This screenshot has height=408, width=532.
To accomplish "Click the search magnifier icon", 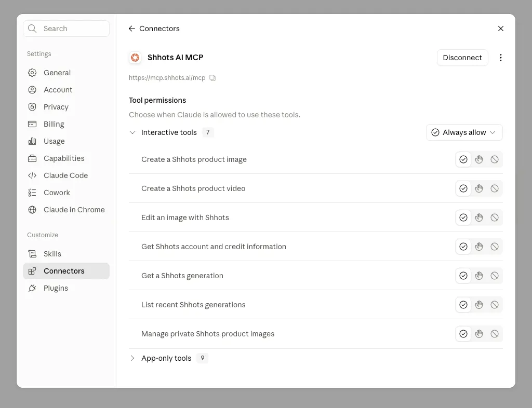I will (x=32, y=29).
